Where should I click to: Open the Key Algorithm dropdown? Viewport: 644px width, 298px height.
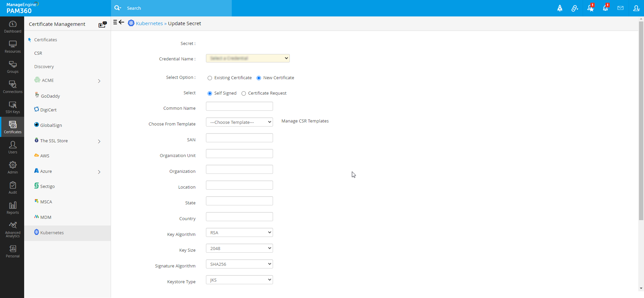click(239, 233)
